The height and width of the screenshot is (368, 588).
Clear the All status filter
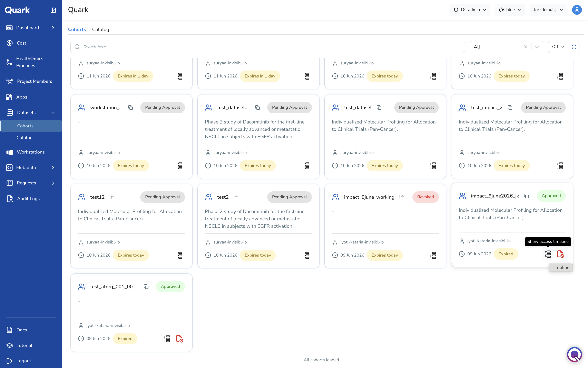click(526, 47)
